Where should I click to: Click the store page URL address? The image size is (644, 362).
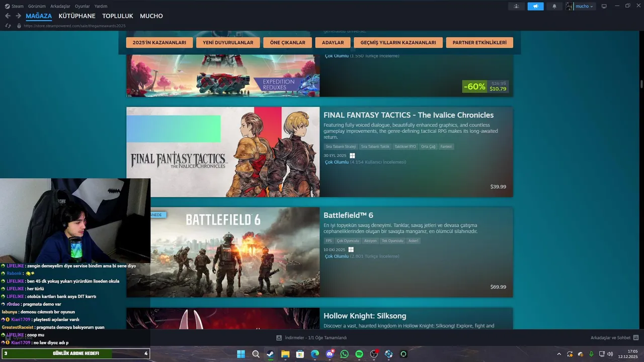[74, 26]
